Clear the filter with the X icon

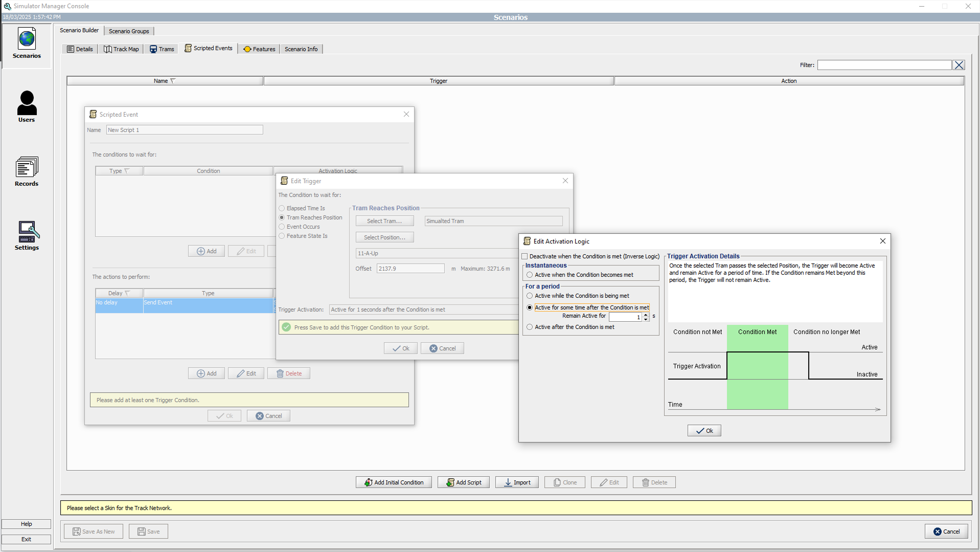(x=959, y=65)
